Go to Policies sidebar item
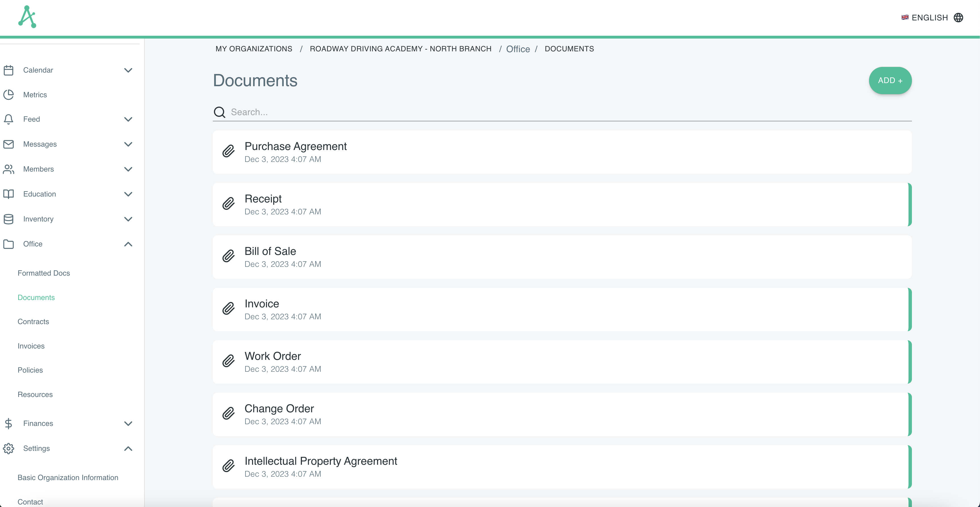 (30, 370)
